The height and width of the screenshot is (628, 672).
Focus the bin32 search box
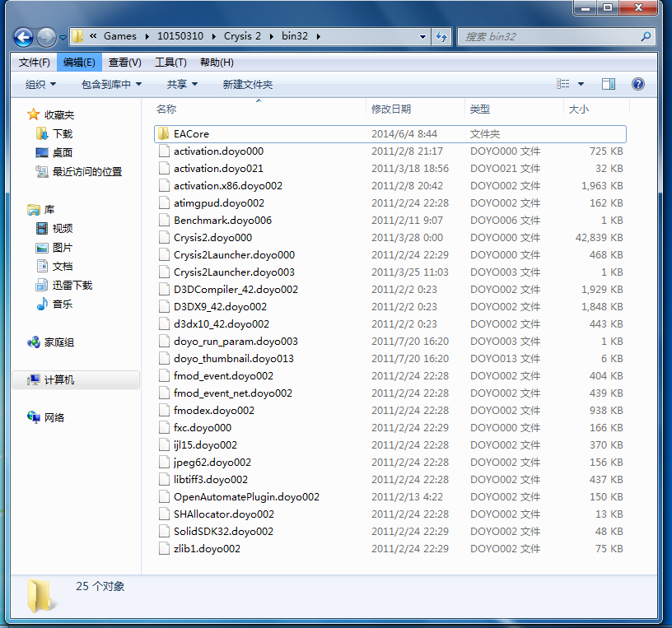557,36
